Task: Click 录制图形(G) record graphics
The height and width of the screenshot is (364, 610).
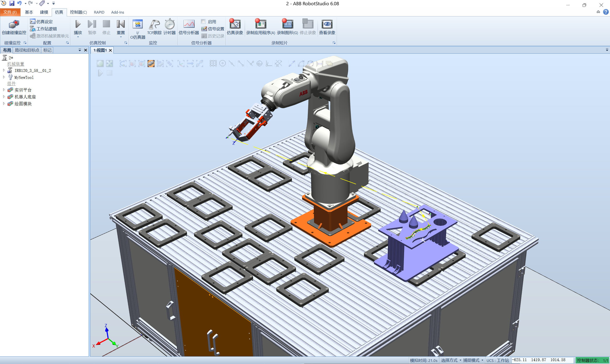Action: (287, 27)
